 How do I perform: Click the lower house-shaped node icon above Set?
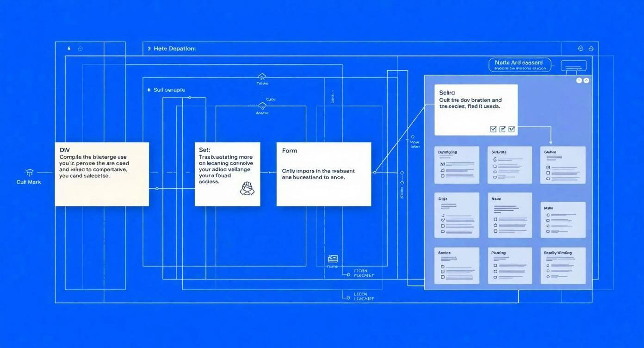[x=262, y=106]
